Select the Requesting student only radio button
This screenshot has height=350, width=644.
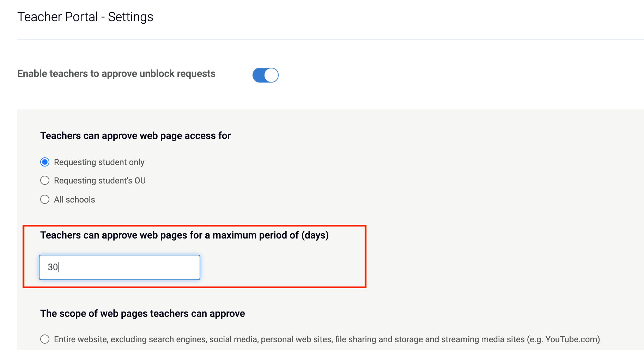click(45, 162)
